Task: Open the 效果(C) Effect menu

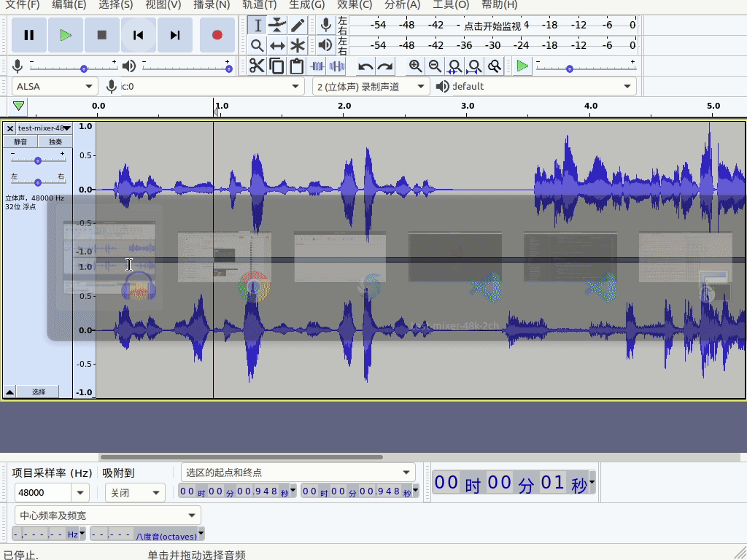Action: tap(355, 5)
